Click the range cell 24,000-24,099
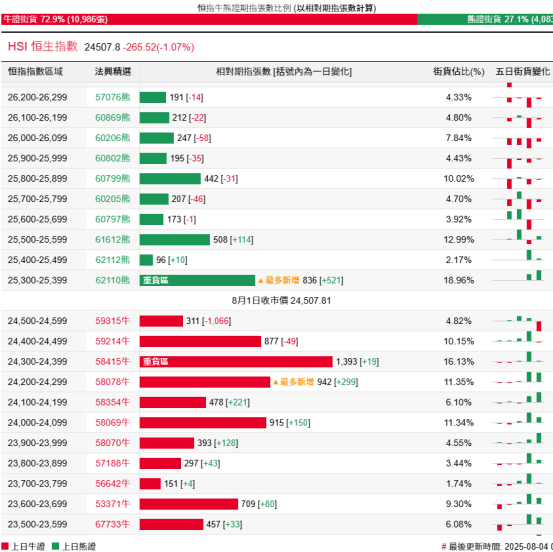 click(37, 423)
